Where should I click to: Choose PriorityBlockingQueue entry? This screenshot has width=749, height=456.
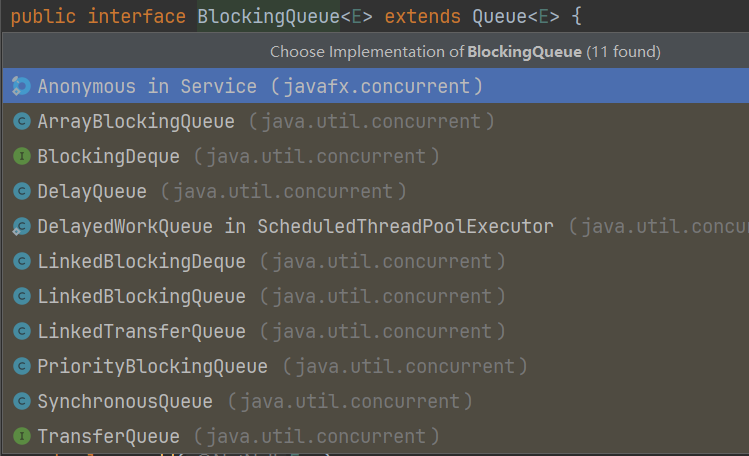[x=152, y=367]
